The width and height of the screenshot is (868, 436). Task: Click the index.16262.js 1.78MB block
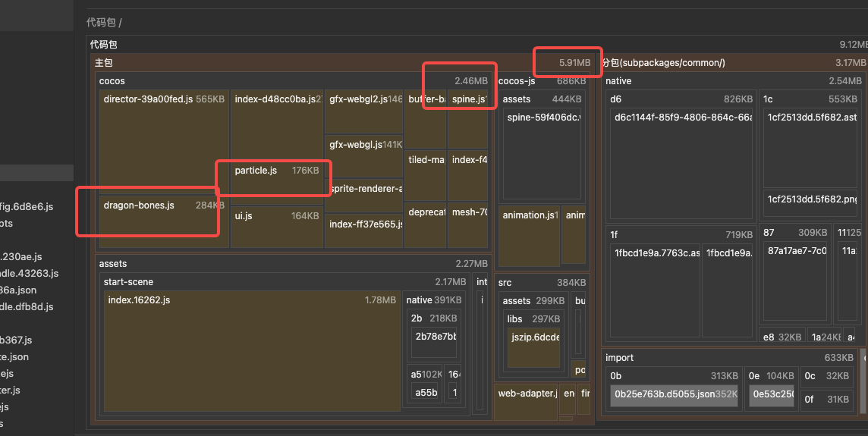tap(252, 351)
